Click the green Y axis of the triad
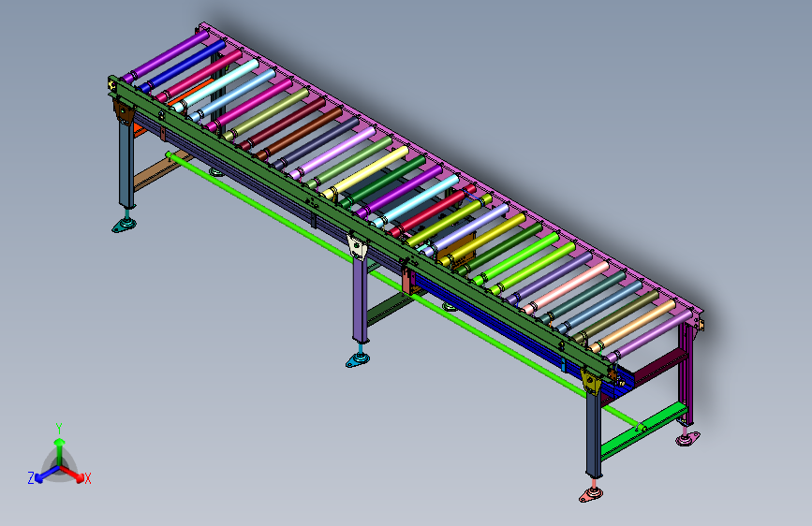Image resolution: width=812 pixels, height=526 pixels. (60, 451)
